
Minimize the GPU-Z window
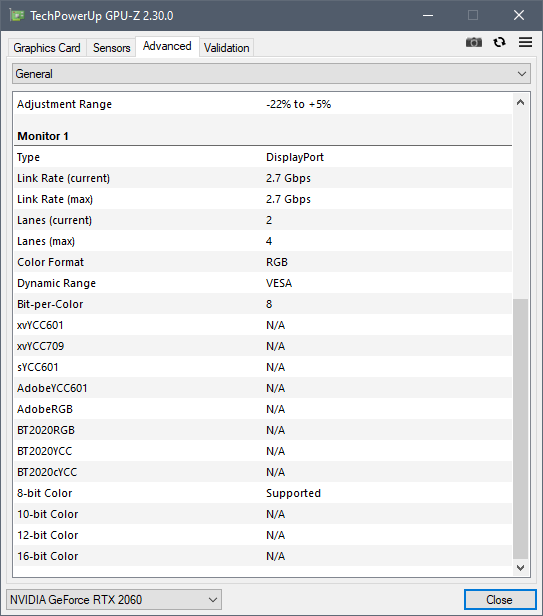[428, 16]
